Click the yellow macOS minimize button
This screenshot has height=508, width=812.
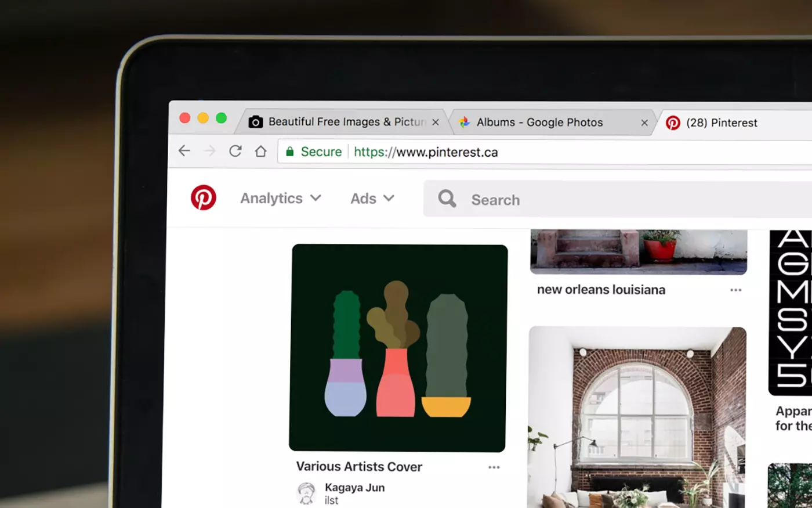pos(203,118)
